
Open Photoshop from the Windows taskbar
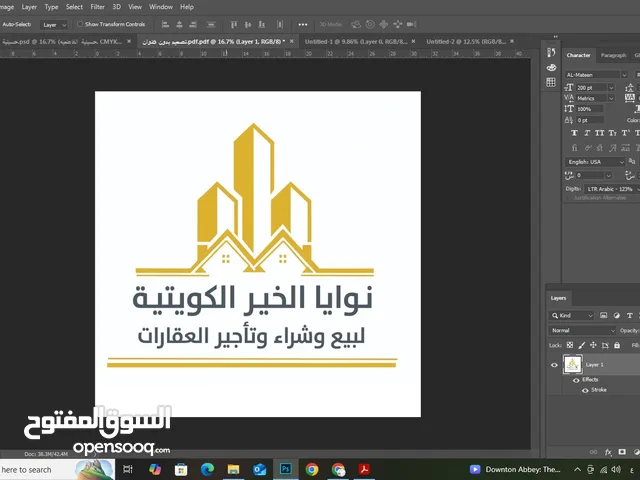(286, 469)
